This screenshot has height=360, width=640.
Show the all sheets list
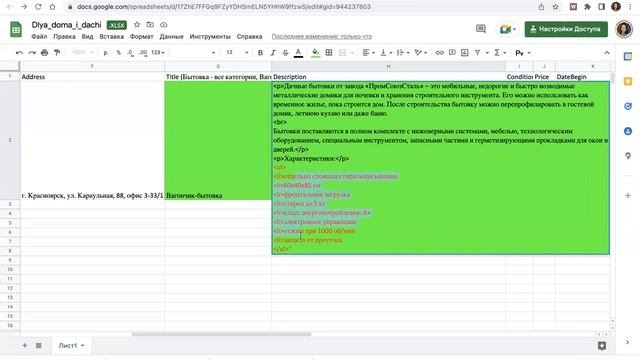pyautogui.click(x=38, y=345)
